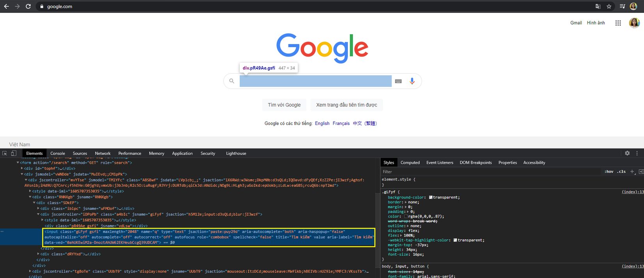Open the color rgba(0,0,0,.87) swatch
This screenshot has height=278, width=644.
[406, 216]
